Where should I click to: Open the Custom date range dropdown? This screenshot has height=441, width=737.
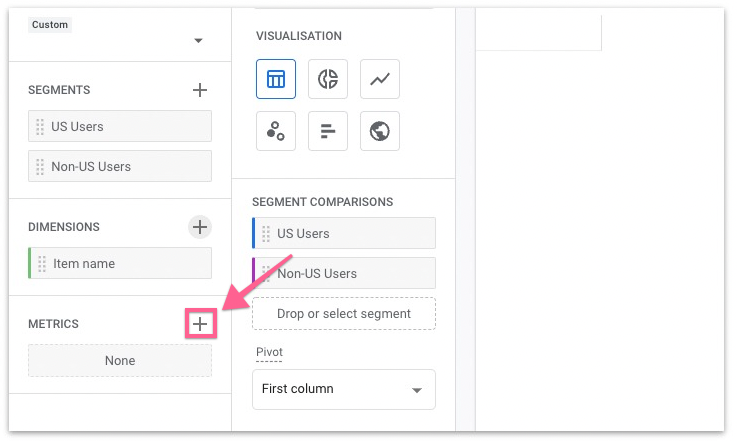[198, 41]
